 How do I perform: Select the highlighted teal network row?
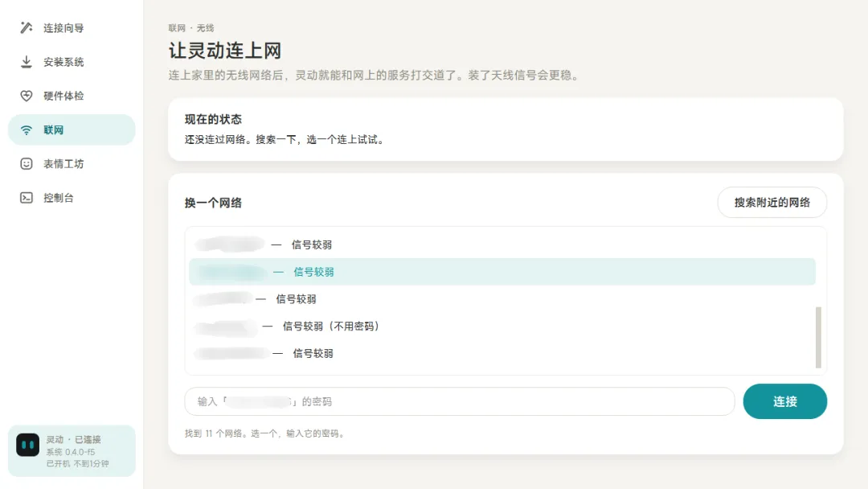point(502,272)
